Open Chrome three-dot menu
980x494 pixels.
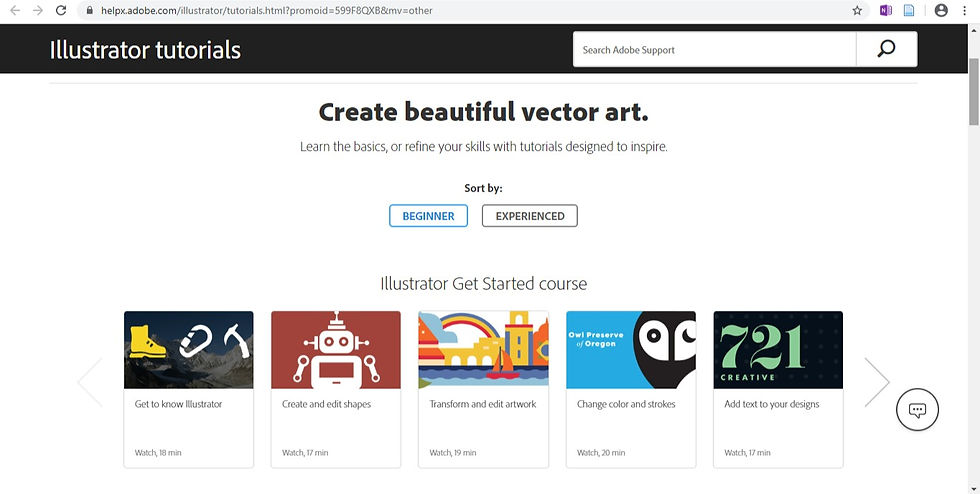point(965,11)
